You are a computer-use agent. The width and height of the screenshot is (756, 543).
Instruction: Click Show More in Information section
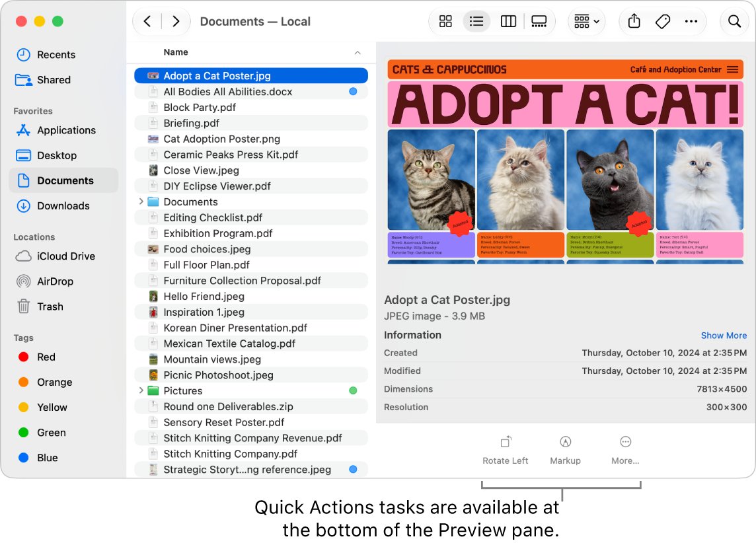pyautogui.click(x=724, y=336)
